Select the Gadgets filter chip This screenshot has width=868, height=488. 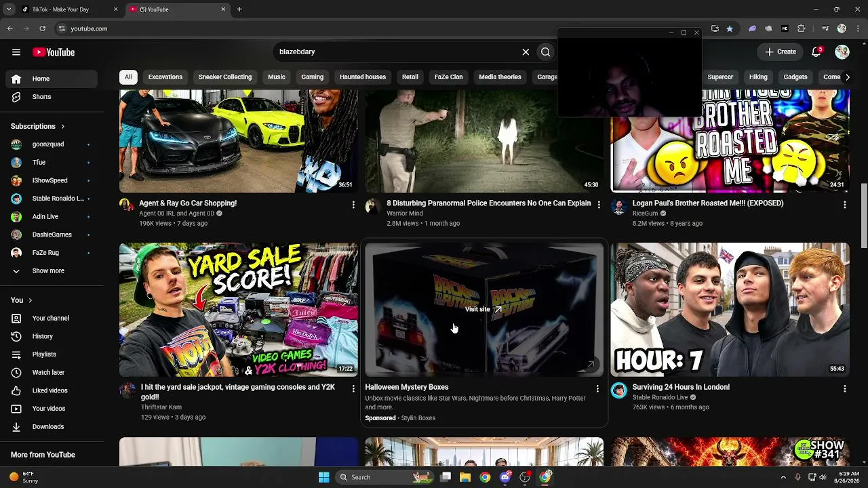(795, 77)
